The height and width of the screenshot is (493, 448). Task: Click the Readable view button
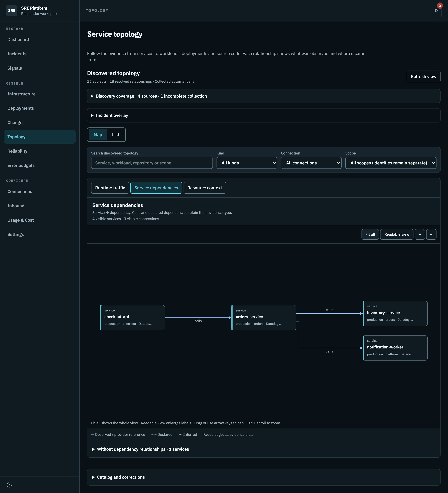click(397, 234)
